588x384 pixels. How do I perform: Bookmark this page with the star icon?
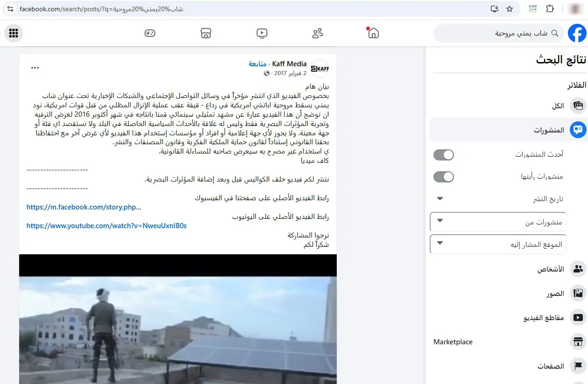(510, 9)
